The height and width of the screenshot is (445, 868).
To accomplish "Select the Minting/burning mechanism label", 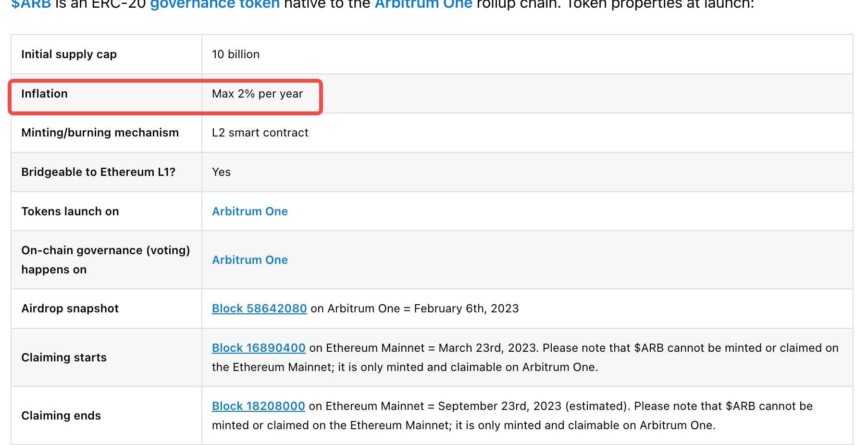I will [x=100, y=133].
